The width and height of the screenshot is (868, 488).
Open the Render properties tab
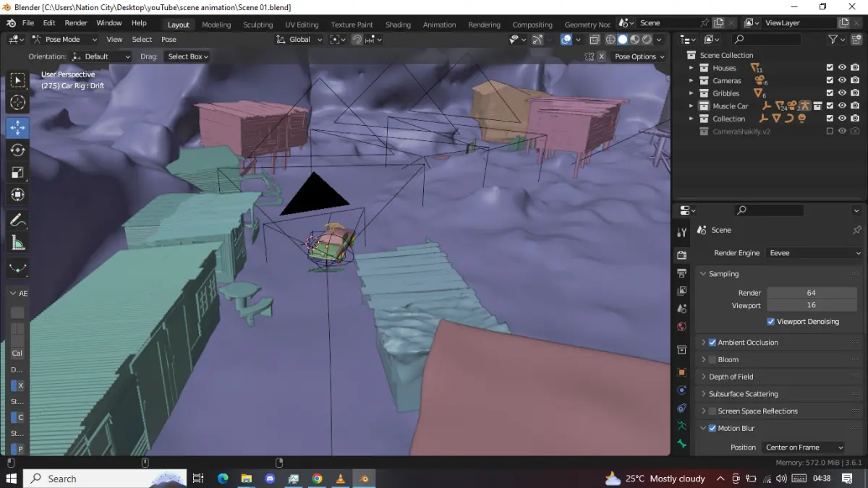(x=681, y=254)
